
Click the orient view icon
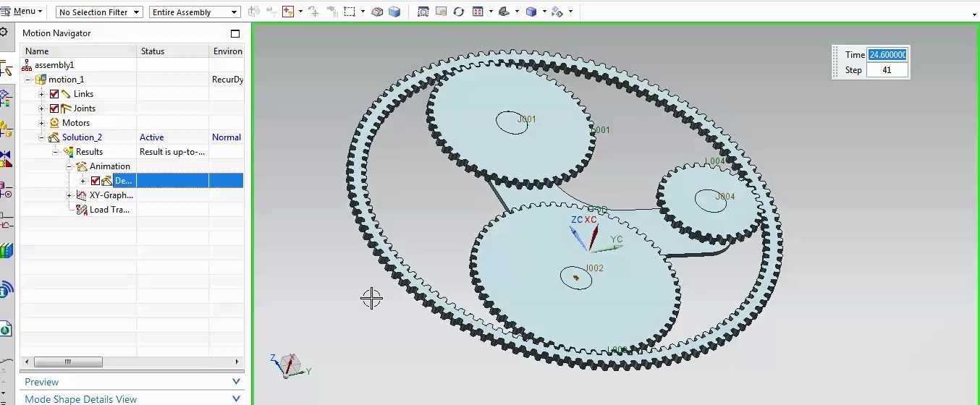click(504, 12)
